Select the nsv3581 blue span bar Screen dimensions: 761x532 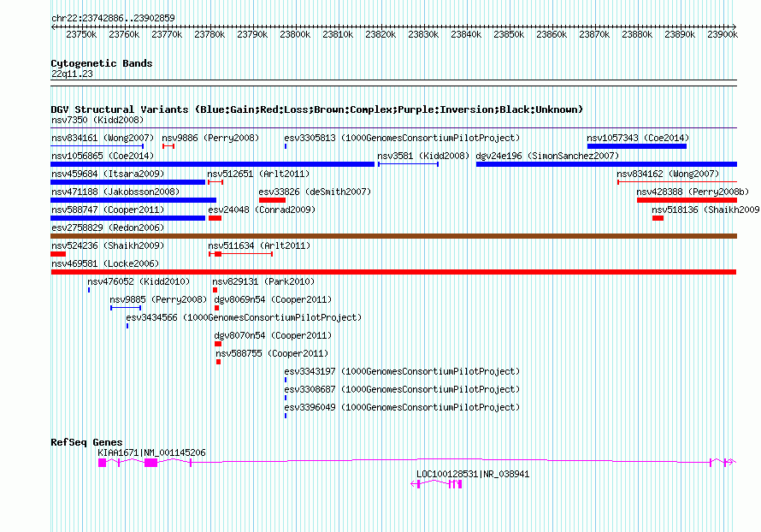pos(408,164)
